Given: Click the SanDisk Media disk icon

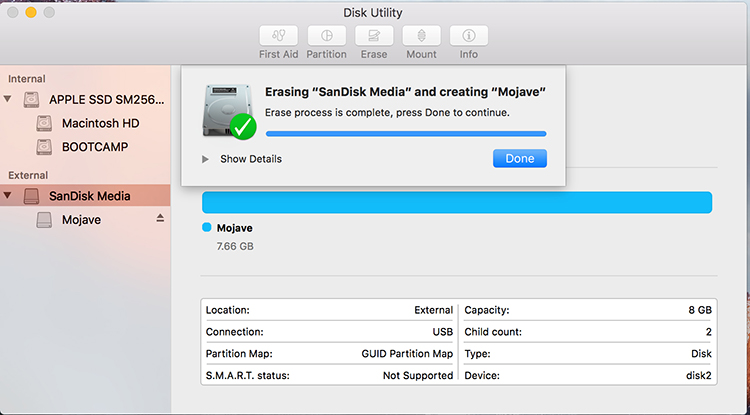Looking at the screenshot, I should [32, 196].
